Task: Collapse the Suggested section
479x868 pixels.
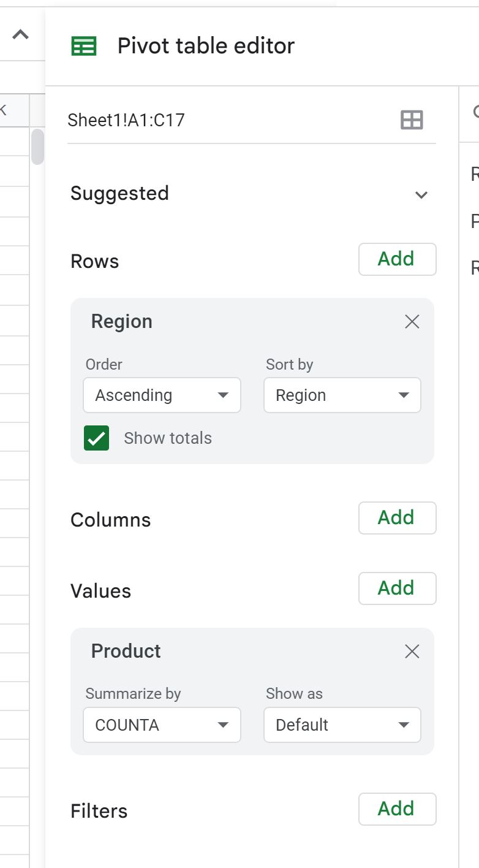Action: click(421, 194)
